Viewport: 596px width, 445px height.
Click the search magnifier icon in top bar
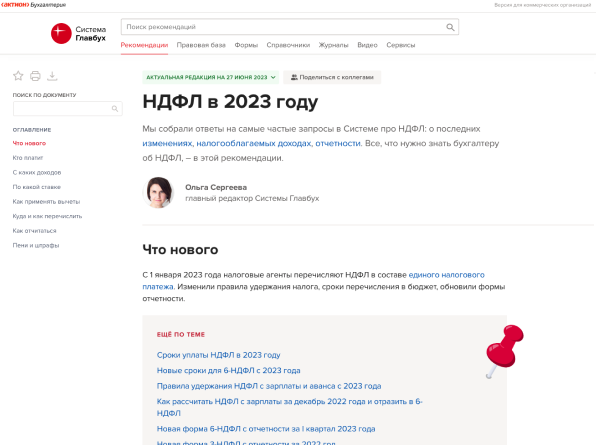click(450, 27)
